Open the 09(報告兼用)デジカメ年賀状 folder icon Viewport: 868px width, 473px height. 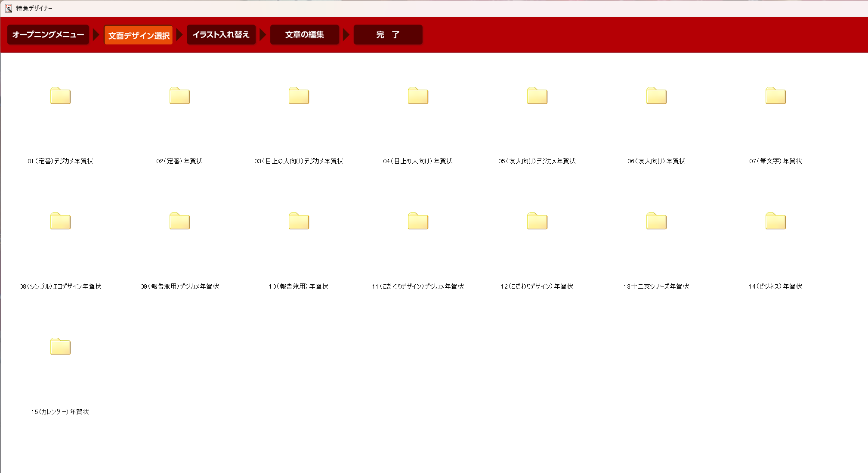click(179, 221)
